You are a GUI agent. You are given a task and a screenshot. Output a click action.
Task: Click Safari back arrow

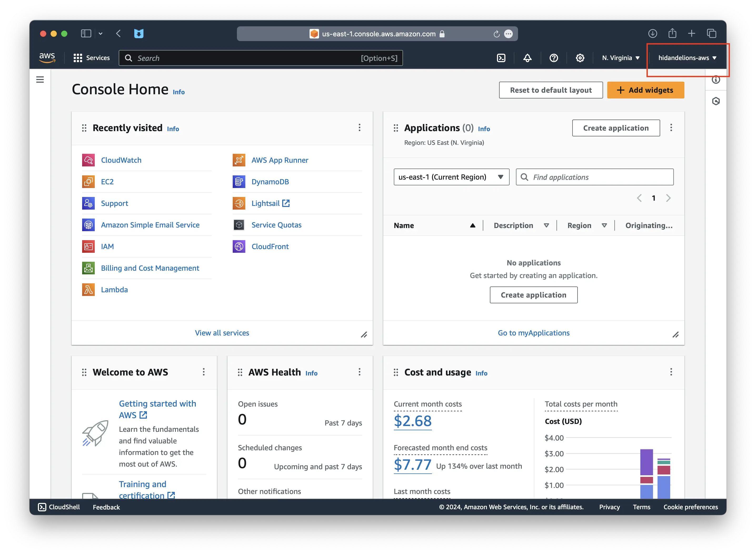pos(118,33)
